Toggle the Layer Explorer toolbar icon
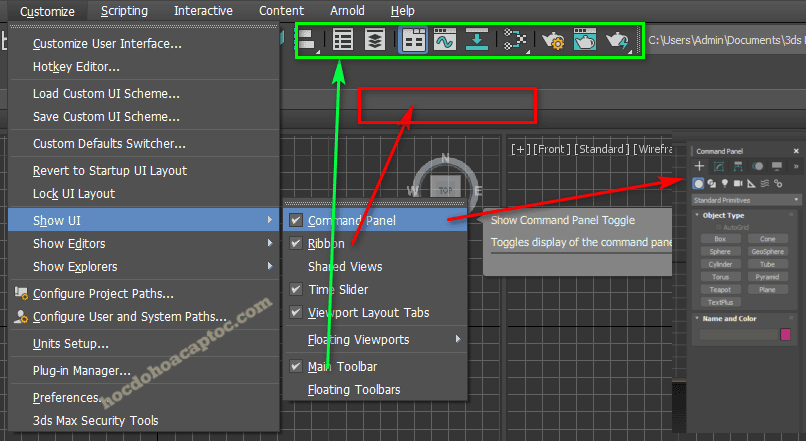The width and height of the screenshot is (806, 441). [375, 40]
